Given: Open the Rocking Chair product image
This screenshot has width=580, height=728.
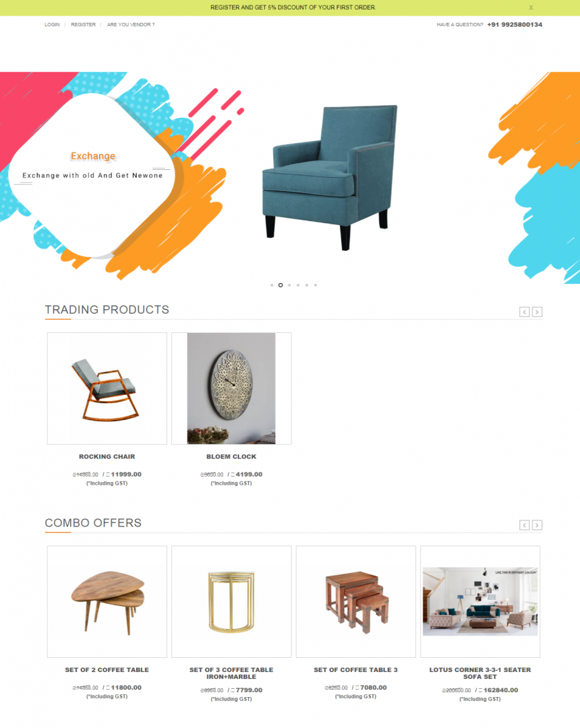Looking at the screenshot, I should [107, 389].
